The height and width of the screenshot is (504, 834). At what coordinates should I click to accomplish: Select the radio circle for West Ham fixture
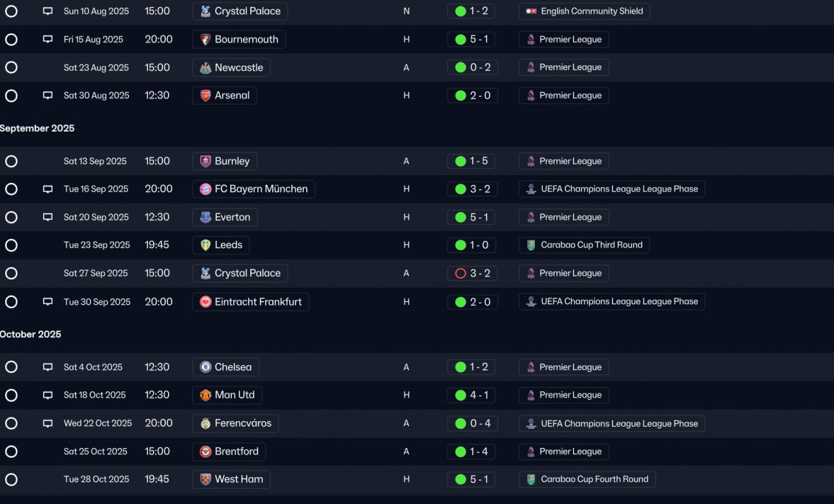pos(11,479)
